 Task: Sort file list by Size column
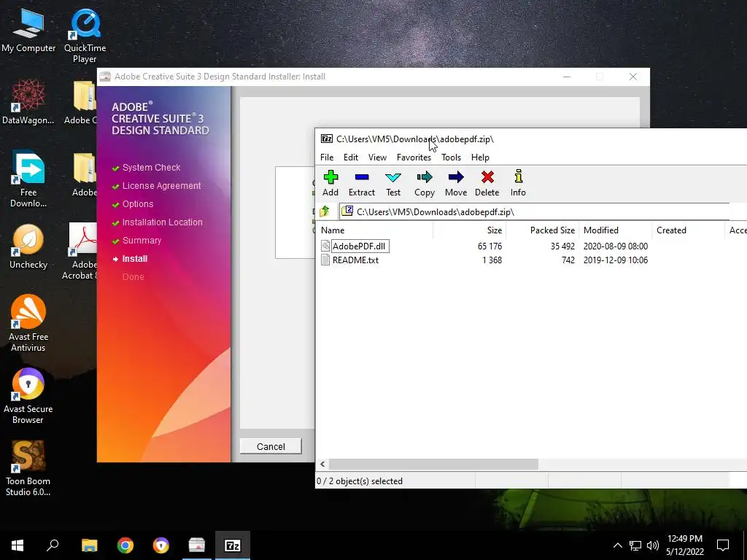coord(469,230)
